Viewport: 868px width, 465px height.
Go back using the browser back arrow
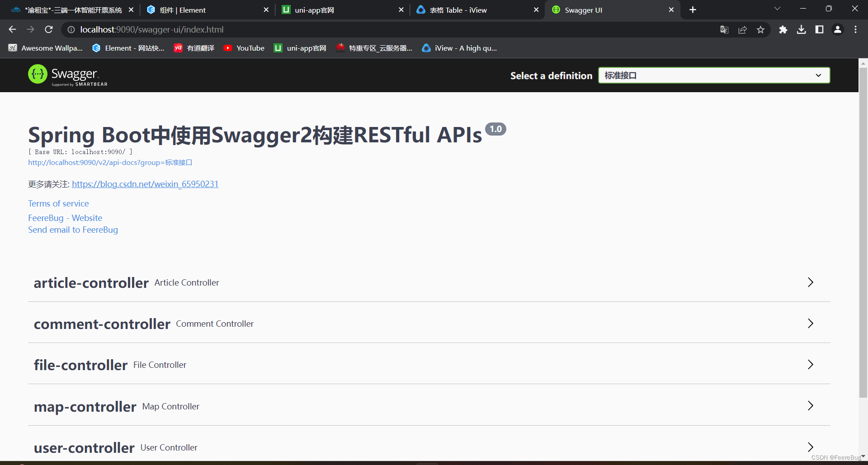click(12, 29)
